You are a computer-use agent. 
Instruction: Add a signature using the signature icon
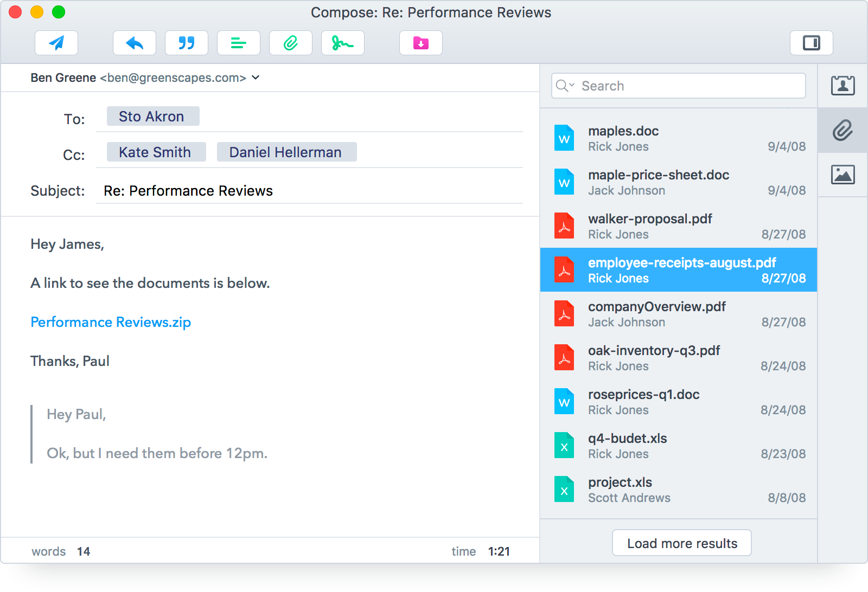tap(343, 43)
